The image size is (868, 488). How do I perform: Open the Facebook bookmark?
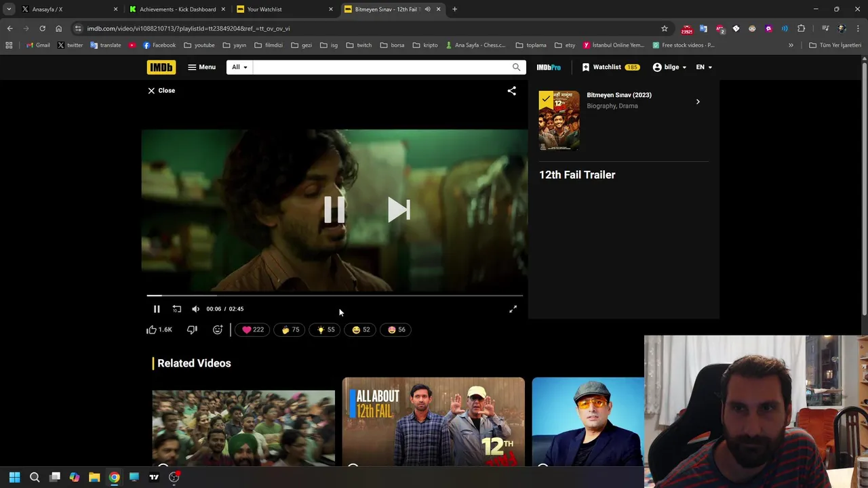159,45
